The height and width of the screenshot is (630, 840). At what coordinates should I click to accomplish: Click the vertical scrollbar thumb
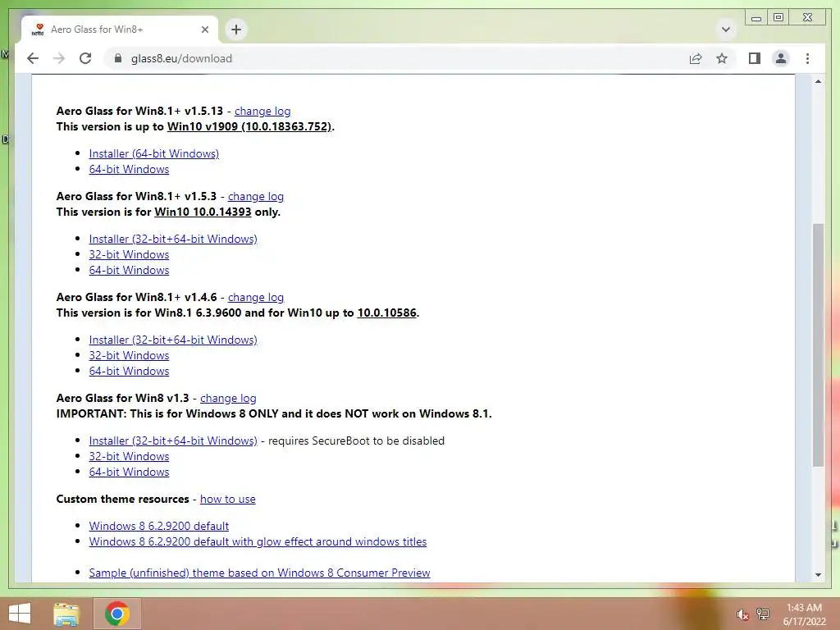[818, 345]
